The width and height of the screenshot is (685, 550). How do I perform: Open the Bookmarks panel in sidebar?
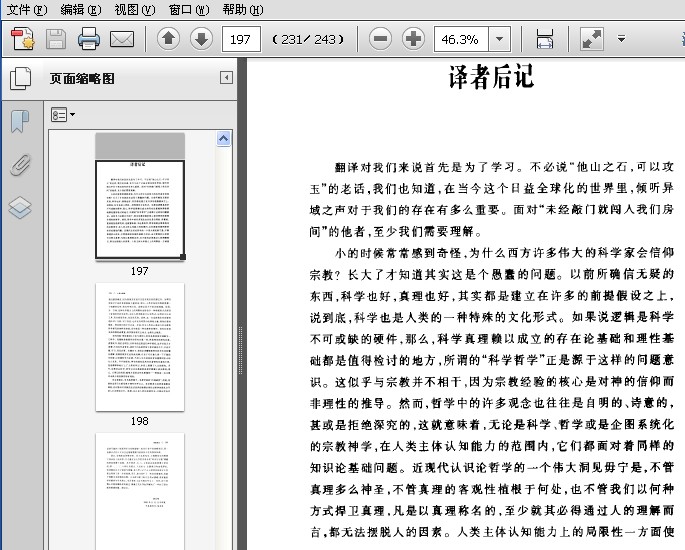pos(20,122)
